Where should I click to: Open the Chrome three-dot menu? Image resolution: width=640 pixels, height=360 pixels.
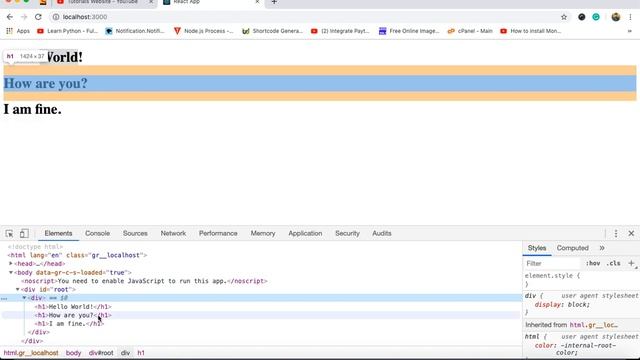pyautogui.click(x=630, y=17)
